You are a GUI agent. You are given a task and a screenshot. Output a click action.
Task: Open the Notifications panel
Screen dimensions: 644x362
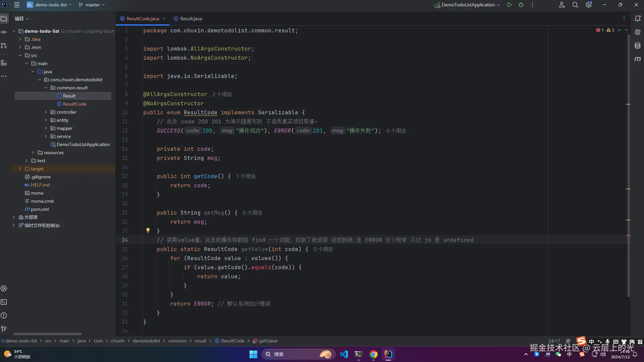tap(638, 19)
